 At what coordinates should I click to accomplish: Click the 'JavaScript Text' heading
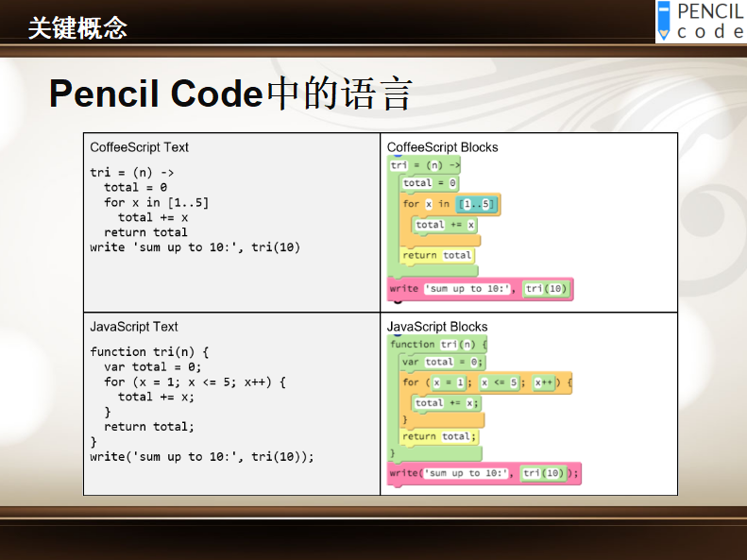coord(134,327)
